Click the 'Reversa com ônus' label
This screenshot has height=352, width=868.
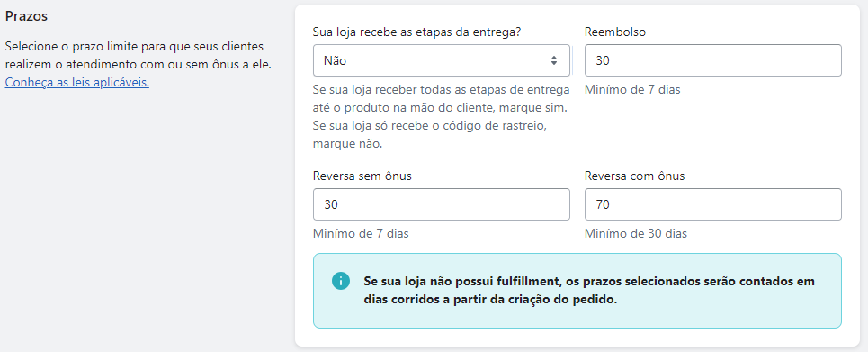tap(634, 176)
